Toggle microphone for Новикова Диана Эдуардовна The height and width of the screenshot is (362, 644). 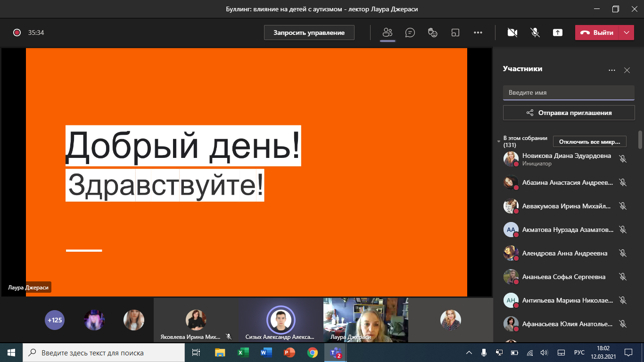(x=622, y=159)
